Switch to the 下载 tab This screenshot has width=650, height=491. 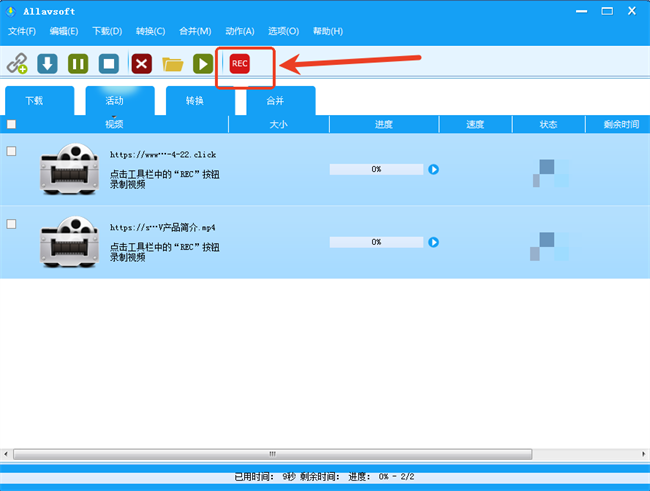pos(34,101)
